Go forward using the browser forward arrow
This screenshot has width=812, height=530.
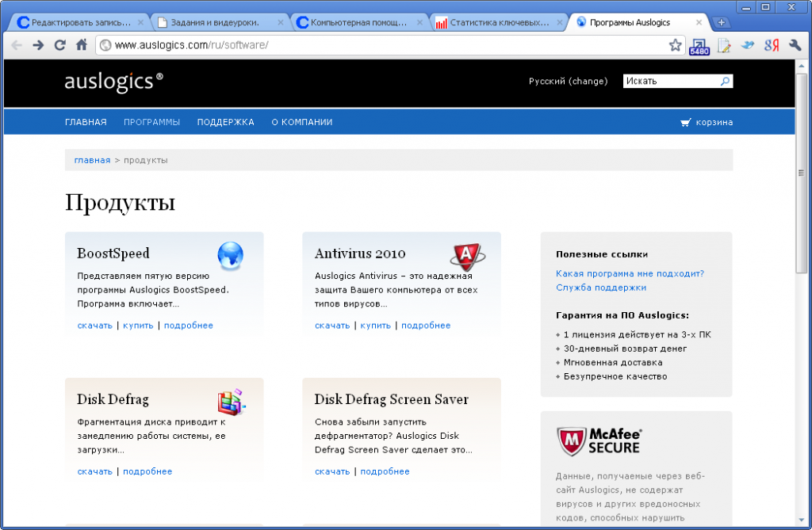coord(38,45)
